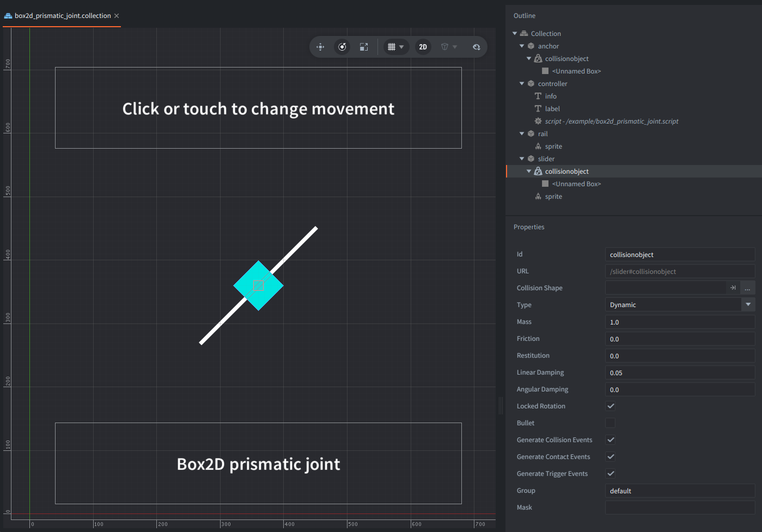Click the frame selection camera icon
Image resolution: width=762 pixels, height=532 pixels.
[476, 47]
